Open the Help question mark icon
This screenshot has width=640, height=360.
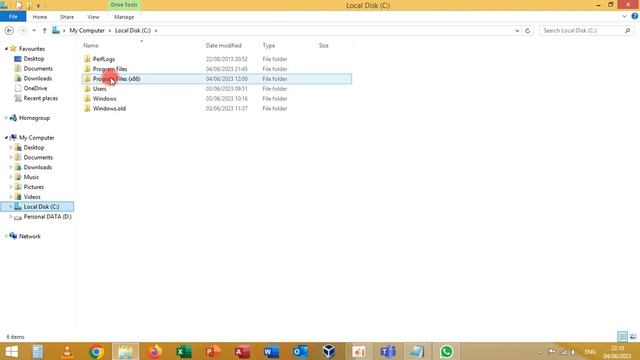[634, 16]
